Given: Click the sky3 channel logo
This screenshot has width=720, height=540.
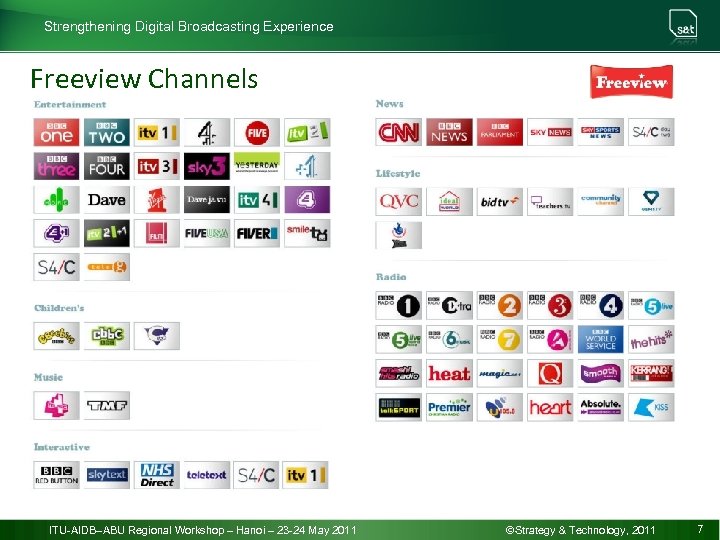Looking at the screenshot, I should click(207, 166).
